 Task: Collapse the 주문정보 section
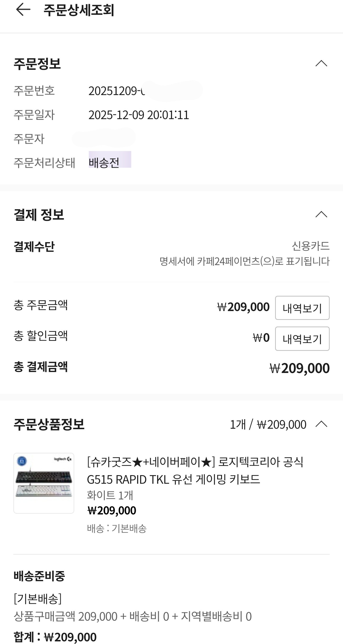click(x=321, y=63)
